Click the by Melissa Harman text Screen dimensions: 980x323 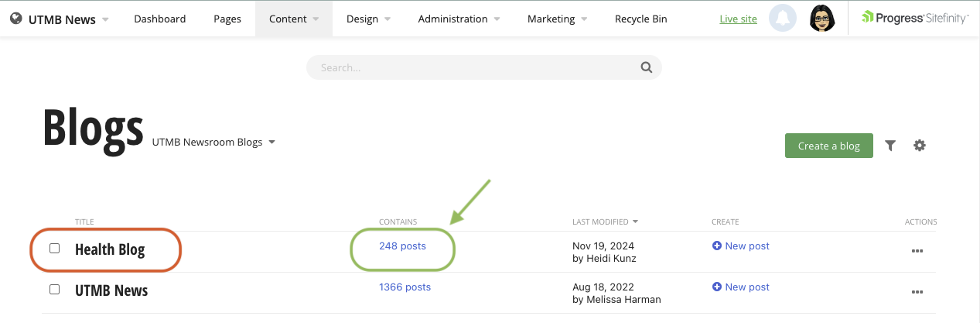point(616,299)
